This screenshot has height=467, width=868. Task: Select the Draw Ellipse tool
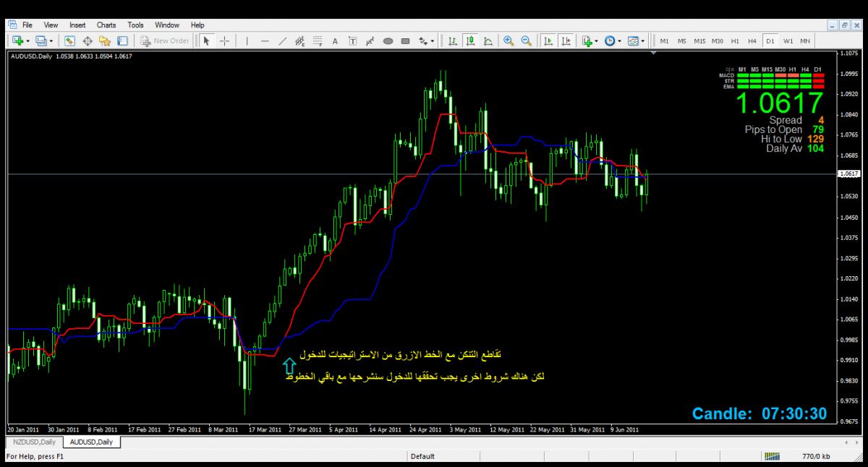tap(388, 41)
